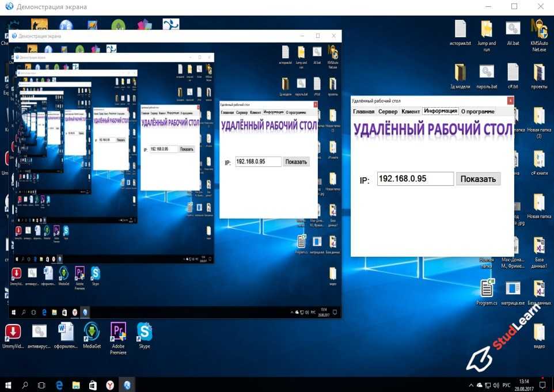Open the история.txt file on the desktop

point(460,33)
